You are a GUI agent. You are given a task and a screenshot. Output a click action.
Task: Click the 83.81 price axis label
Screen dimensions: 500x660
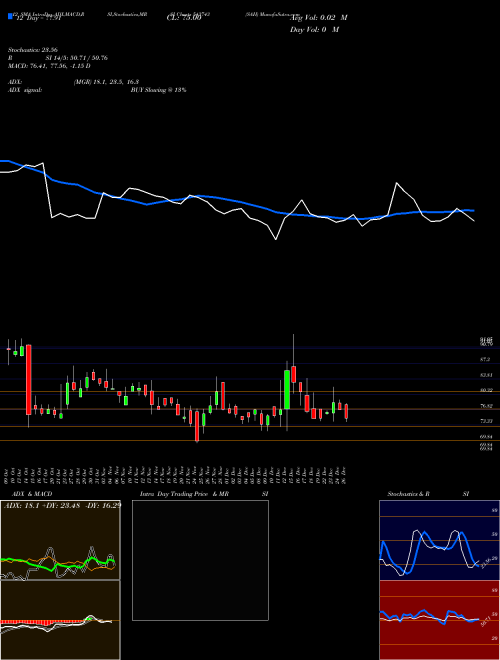486,375
